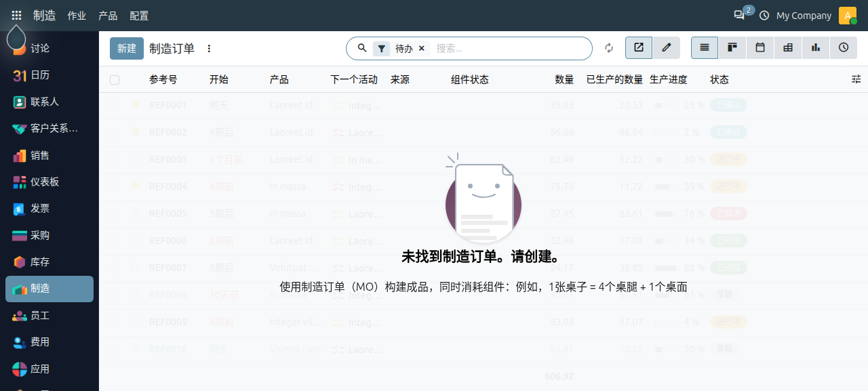Open the optional columns settings dropdown
This screenshot has height=391, width=868.
[856, 79]
